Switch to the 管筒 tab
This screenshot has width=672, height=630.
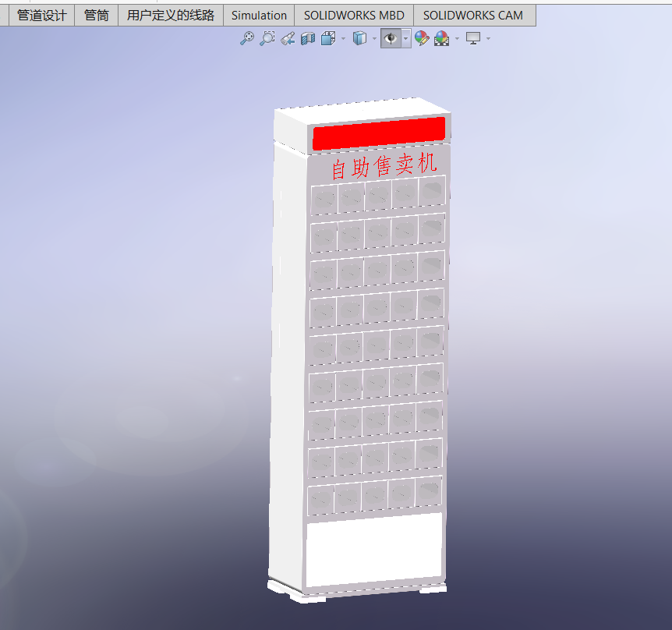click(x=97, y=16)
